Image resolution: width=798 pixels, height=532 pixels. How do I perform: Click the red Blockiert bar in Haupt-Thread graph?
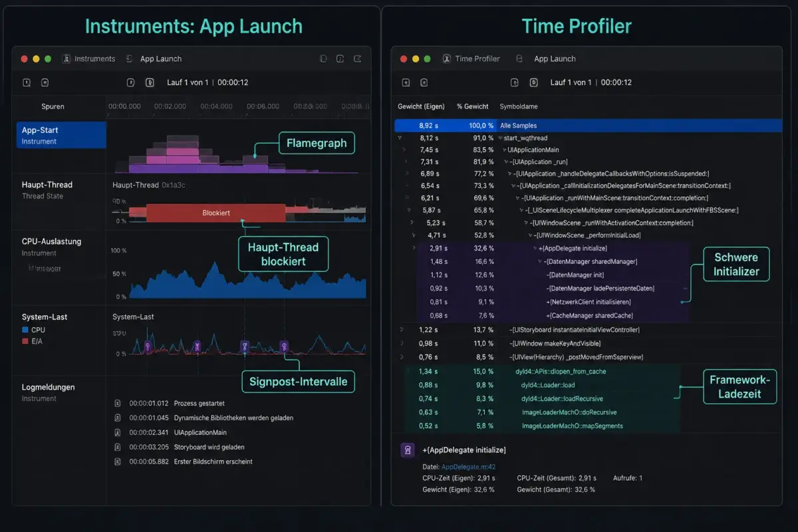click(x=216, y=213)
